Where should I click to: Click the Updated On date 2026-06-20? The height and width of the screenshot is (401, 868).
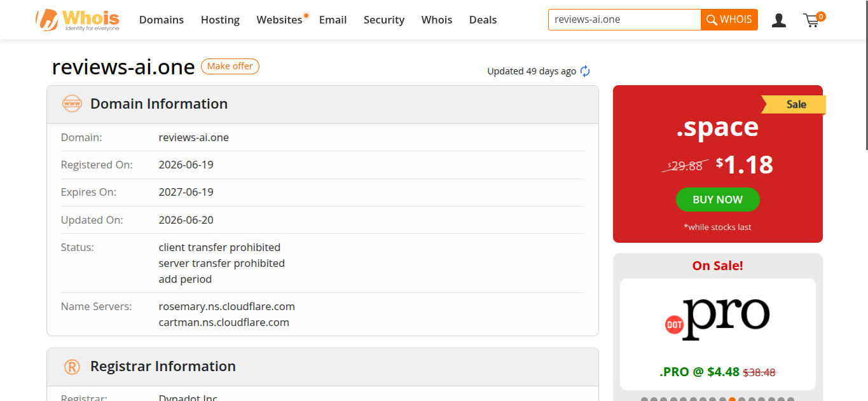pos(186,220)
